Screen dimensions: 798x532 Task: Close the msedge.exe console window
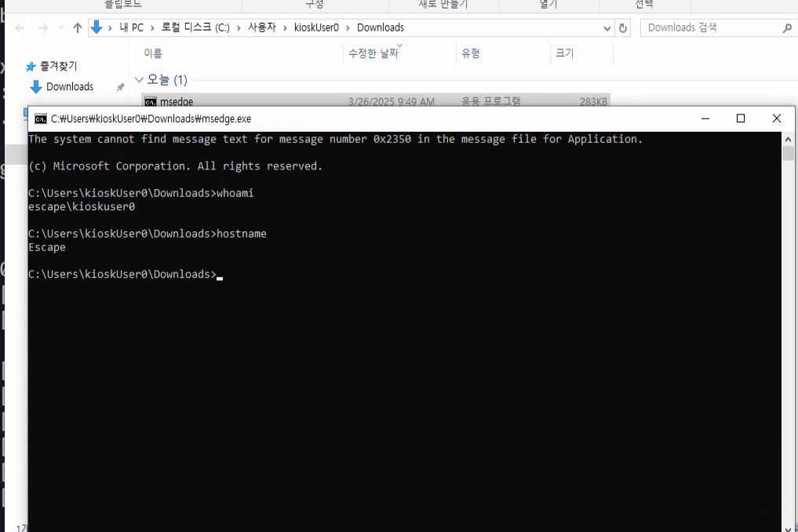tap(776, 118)
